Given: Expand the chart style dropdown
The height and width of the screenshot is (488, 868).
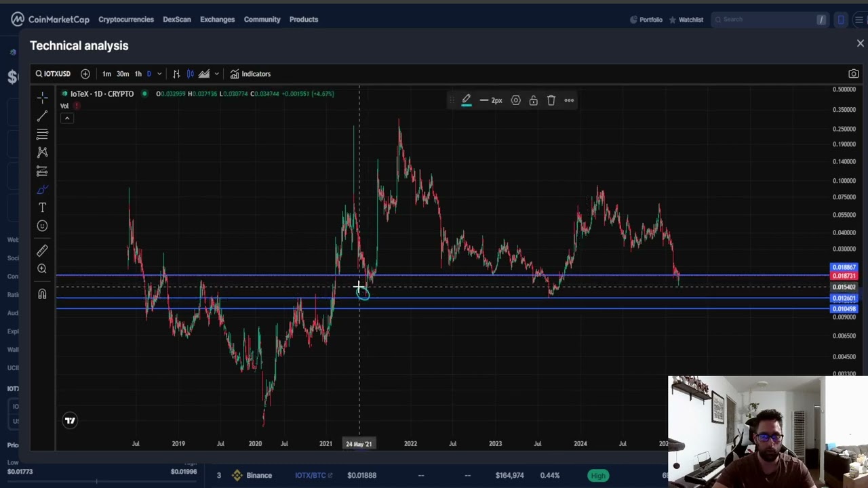Looking at the screenshot, I should [x=216, y=74].
